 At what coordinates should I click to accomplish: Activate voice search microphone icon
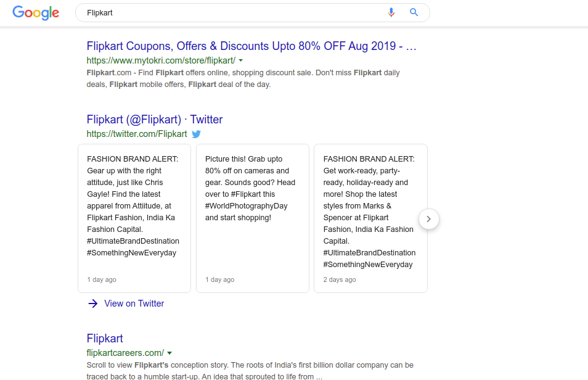click(x=391, y=13)
